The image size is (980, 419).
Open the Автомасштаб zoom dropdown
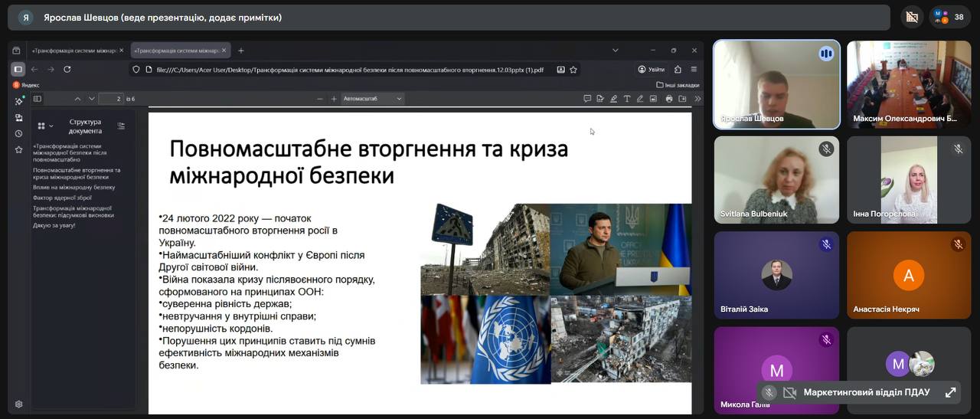pos(372,99)
